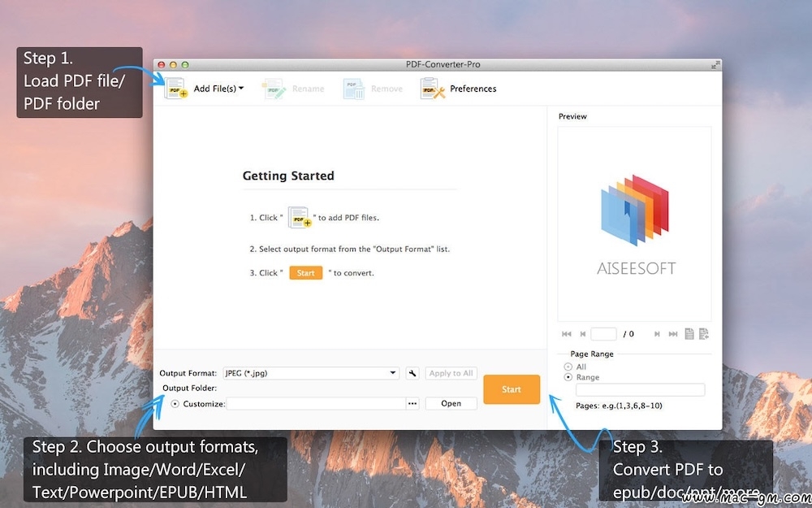This screenshot has height=508, width=812.
Task: Click the Customize folder path field
Action: click(316, 404)
